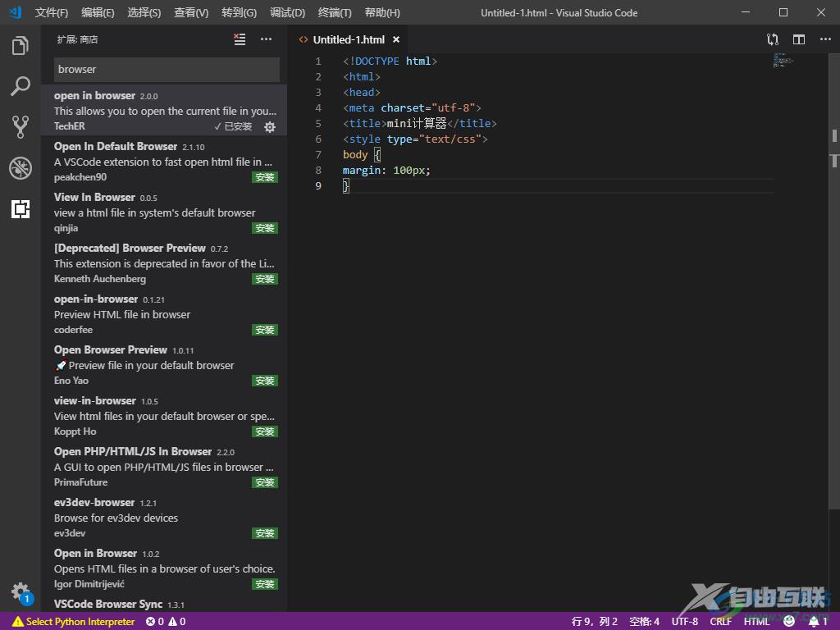
Task: Change language mode HTML in status bar
Action: coord(756,622)
